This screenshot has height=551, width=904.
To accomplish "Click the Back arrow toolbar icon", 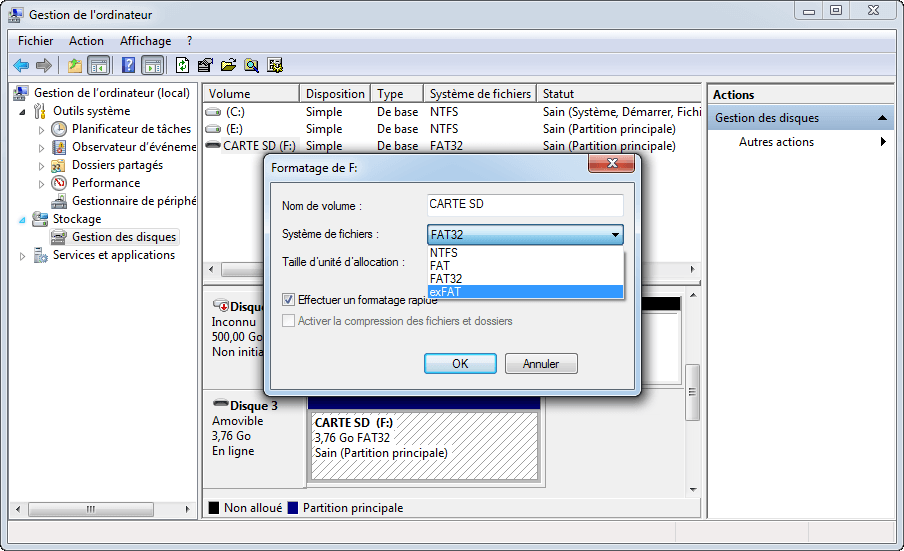I will coord(21,66).
